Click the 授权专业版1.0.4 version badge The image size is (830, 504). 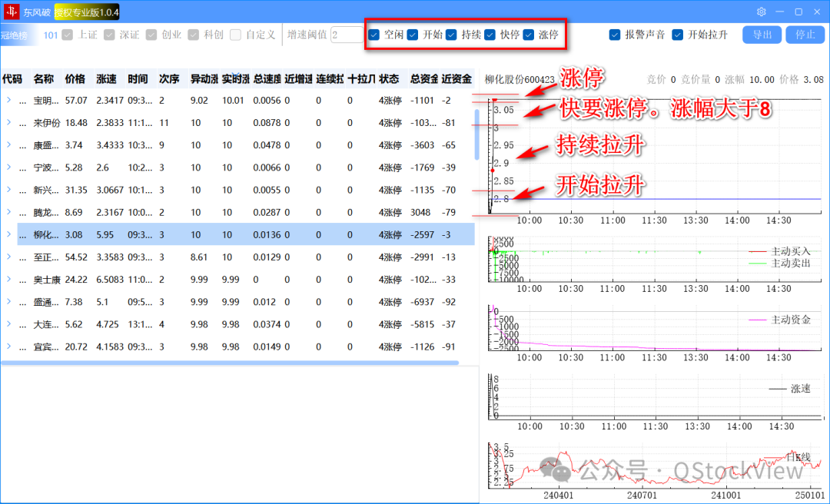click(87, 12)
